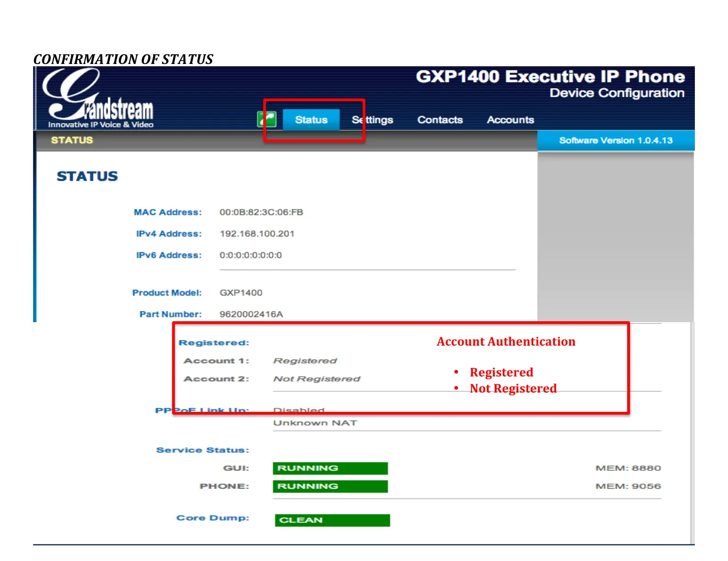Click the Account 2 Not Registered status
728x561 pixels.
pyautogui.click(x=317, y=379)
